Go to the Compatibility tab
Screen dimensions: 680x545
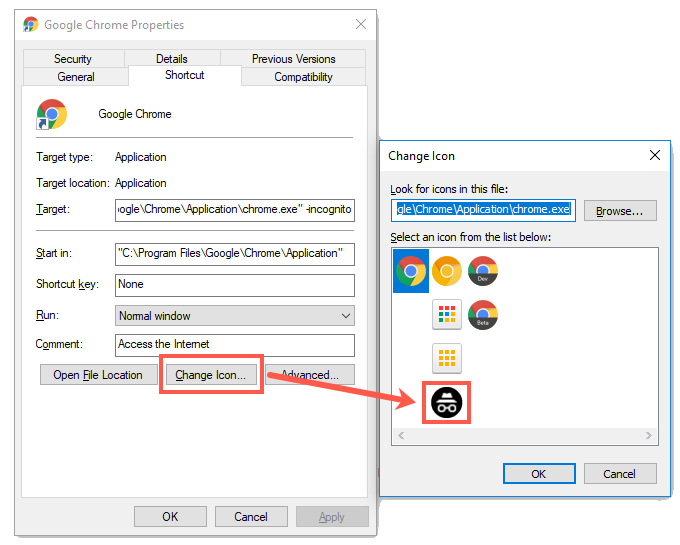pyautogui.click(x=304, y=77)
